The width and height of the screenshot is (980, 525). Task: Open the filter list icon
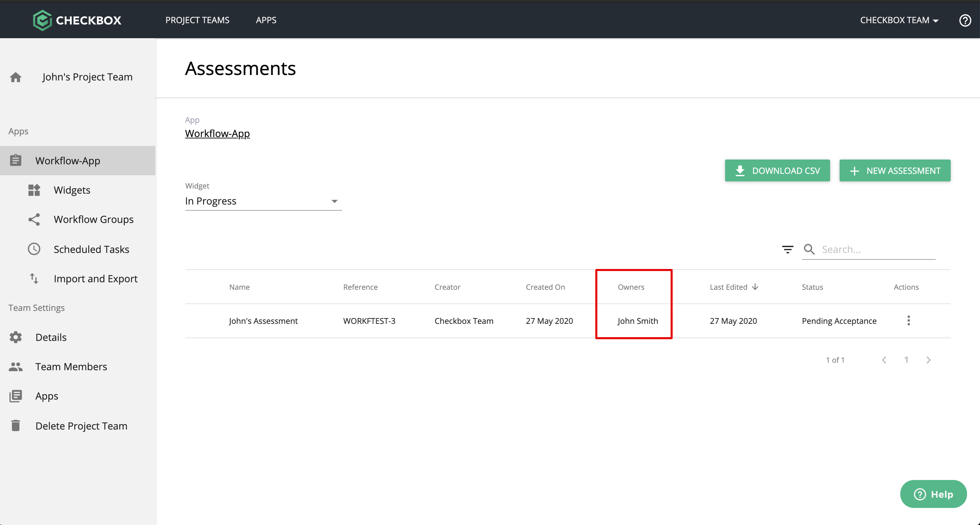point(787,249)
